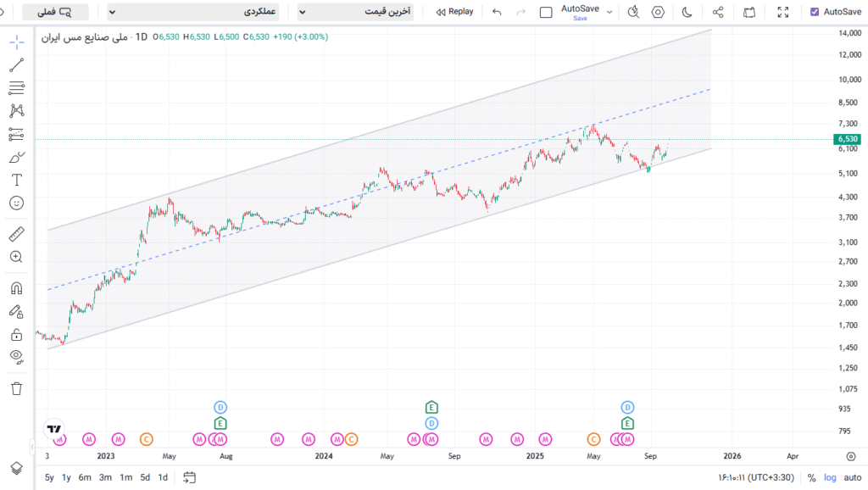The image size is (868, 490).
Task: Expand the AutoSave layout dropdown arrow
Action: click(x=610, y=12)
